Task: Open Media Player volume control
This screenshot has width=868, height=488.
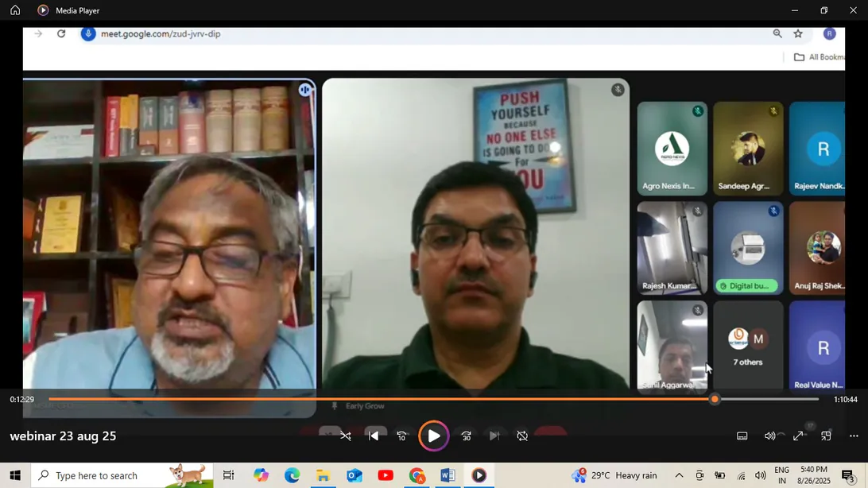Action: [770, 436]
